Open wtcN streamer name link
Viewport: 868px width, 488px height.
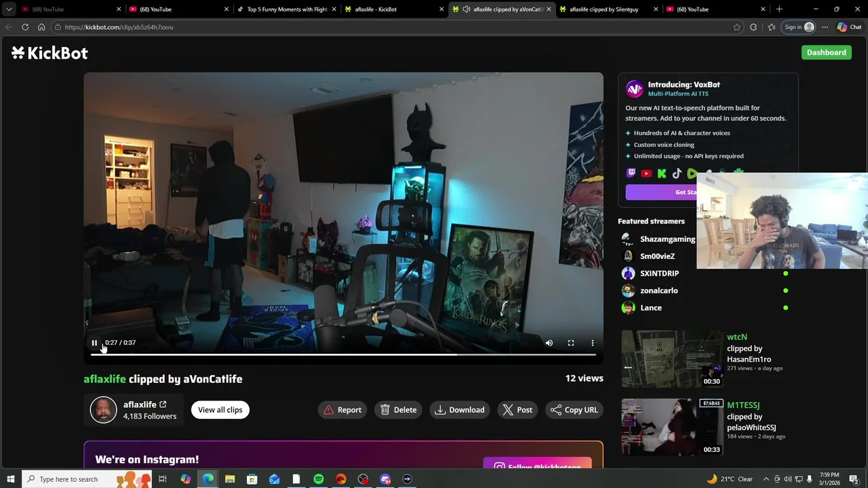coord(737,337)
